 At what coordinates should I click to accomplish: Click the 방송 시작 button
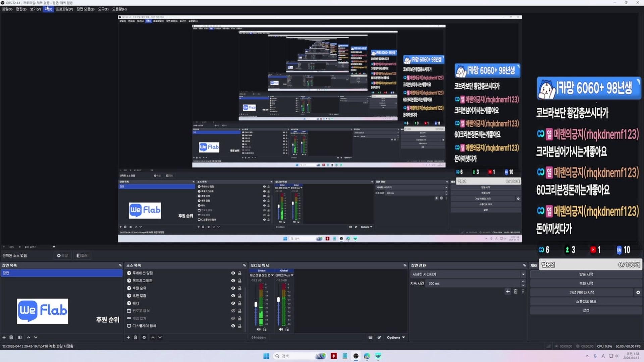click(586, 274)
